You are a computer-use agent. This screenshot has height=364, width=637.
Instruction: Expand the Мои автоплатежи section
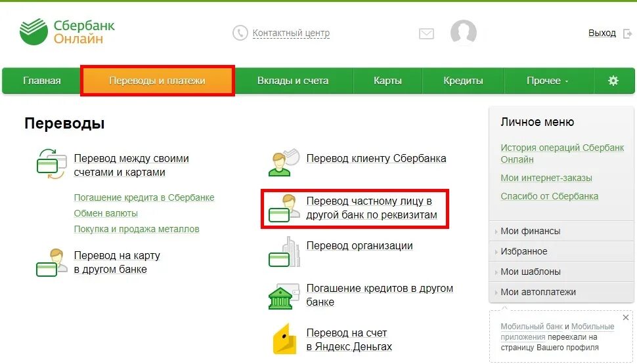click(x=561, y=292)
